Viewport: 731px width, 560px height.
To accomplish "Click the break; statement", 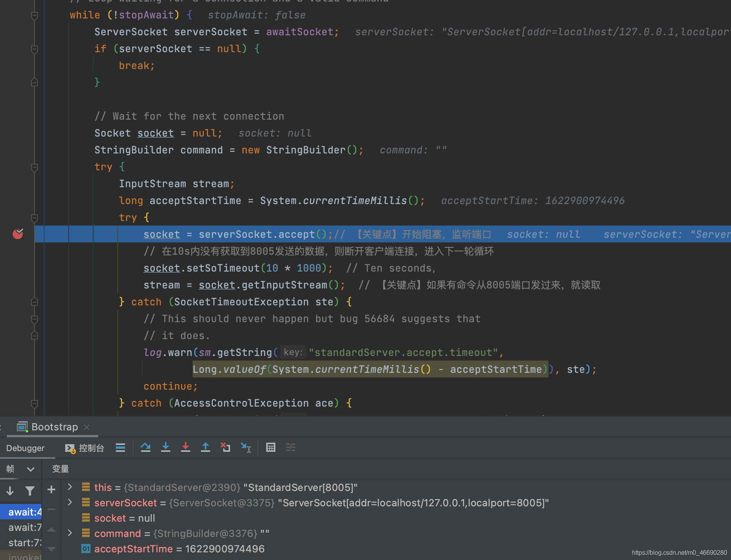I will click(137, 66).
